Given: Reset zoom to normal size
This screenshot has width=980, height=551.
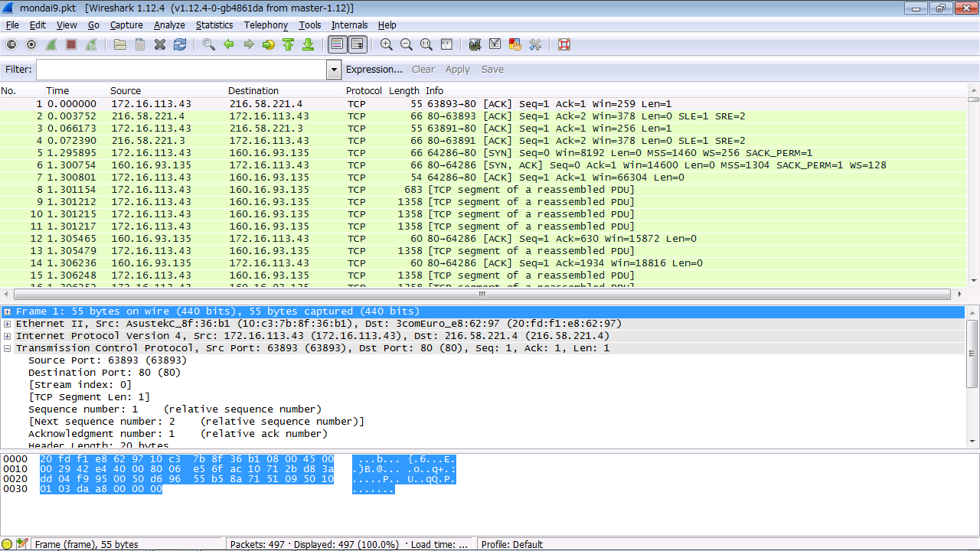Looking at the screenshot, I should pos(426,44).
